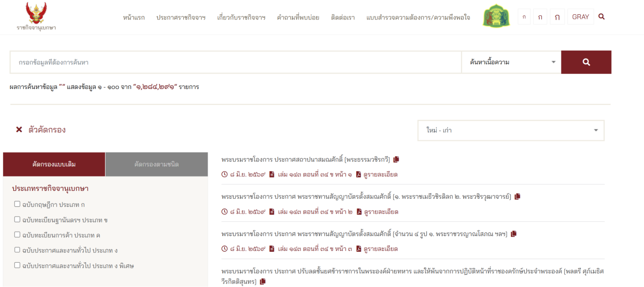The height and width of the screenshot is (287, 644).
Task: Click the ประเภทราชกิจจานุเบกษา section heading
Action: click(50, 188)
